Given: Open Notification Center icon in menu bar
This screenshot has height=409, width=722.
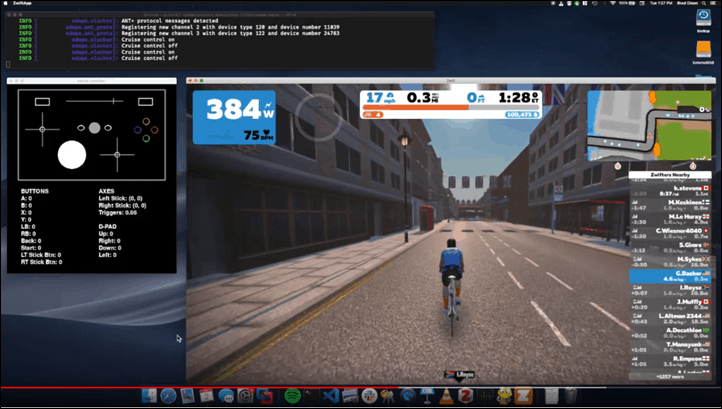Looking at the screenshot, I should pyautogui.click(x=713, y=3).
